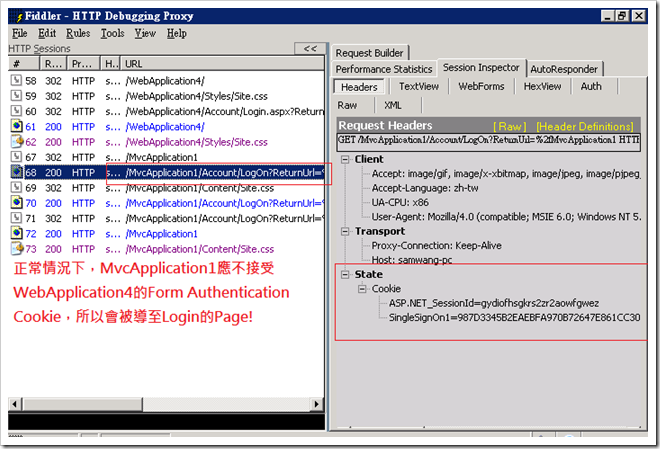Select session 60 Login.aspx URL
This screenshot has width=660, height=449.
coord(225,112)
